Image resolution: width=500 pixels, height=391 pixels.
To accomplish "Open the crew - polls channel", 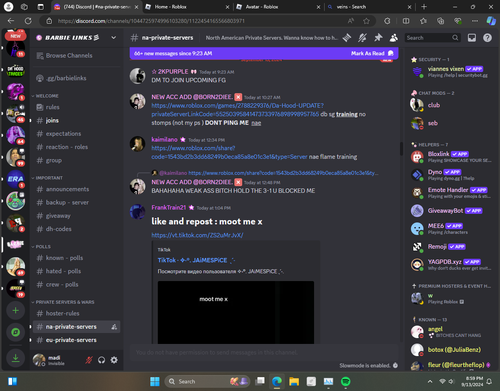I will click(76, 284).
